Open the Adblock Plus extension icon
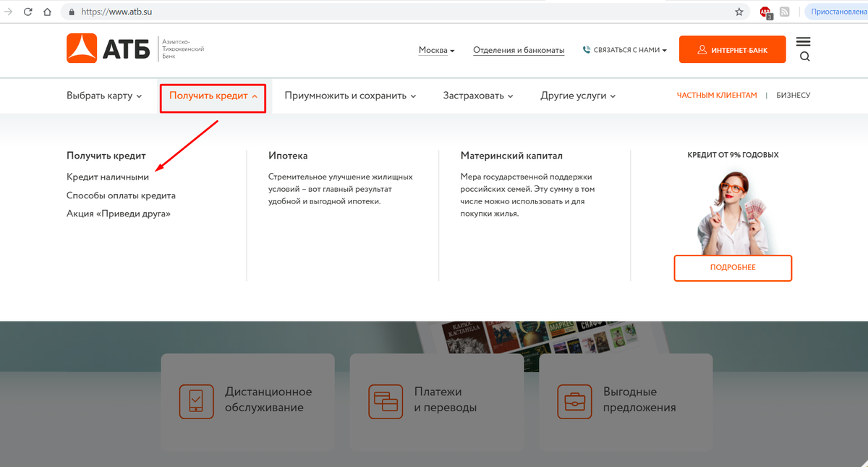868x467 pixels. point(766,12)
